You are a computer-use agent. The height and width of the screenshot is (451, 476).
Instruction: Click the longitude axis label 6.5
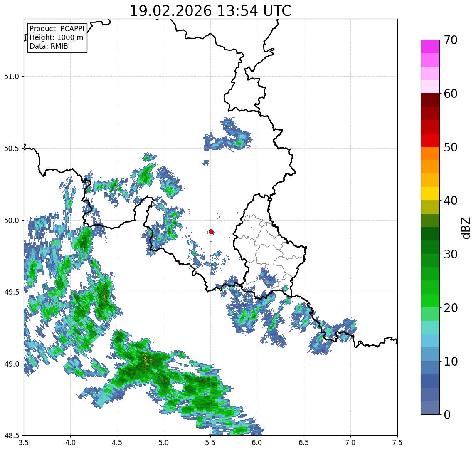pyautogui.click(x=304, y=443)
